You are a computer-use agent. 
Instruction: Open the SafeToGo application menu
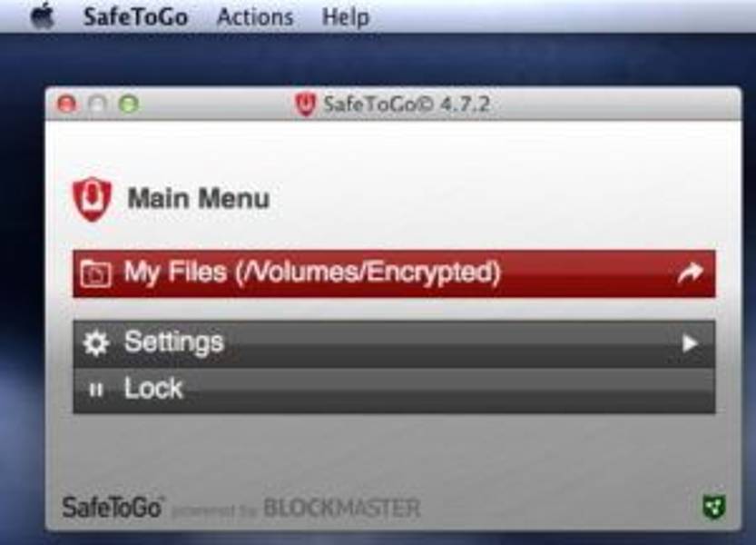135,17
